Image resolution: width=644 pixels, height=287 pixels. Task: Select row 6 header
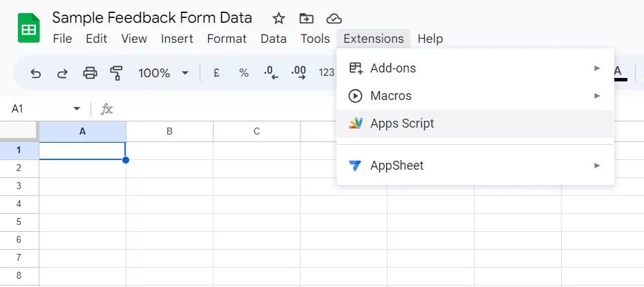[19, 240]
